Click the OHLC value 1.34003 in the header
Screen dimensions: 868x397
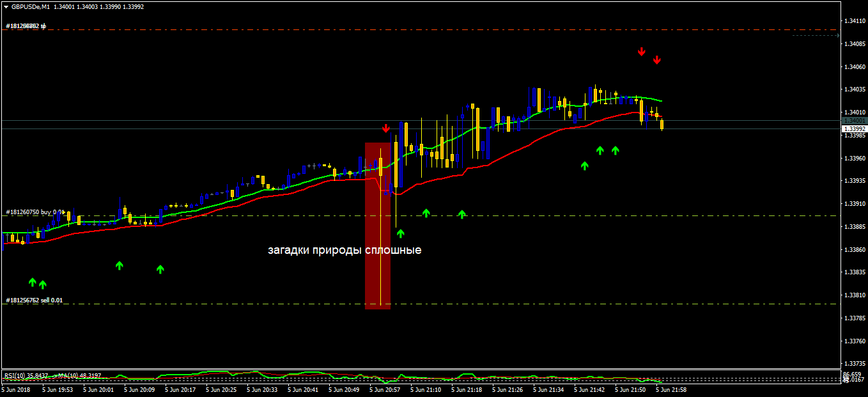coord(88,7)
